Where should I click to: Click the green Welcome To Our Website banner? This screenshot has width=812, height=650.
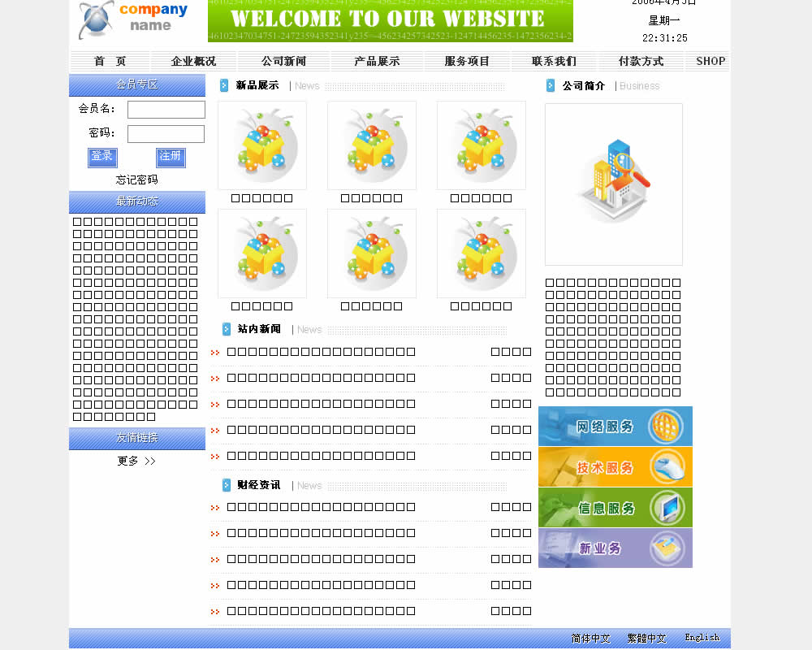pos(390,21)
